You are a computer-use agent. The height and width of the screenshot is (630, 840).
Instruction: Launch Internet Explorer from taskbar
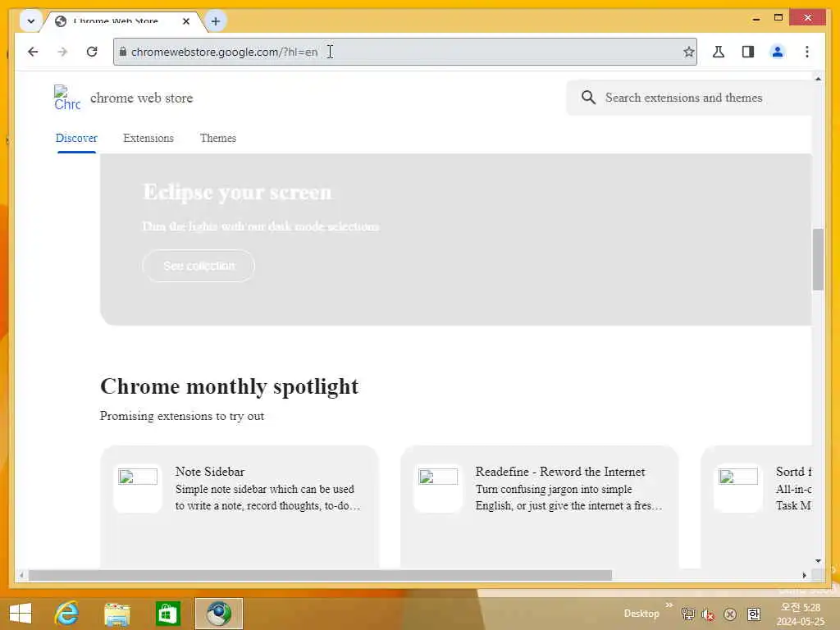coord(67,614)
